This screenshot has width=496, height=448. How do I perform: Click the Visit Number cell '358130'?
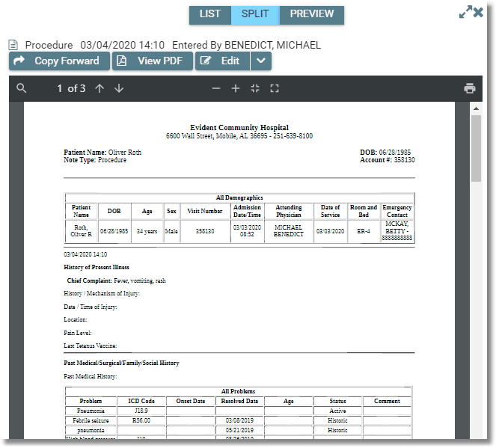(x=205, y=231)
